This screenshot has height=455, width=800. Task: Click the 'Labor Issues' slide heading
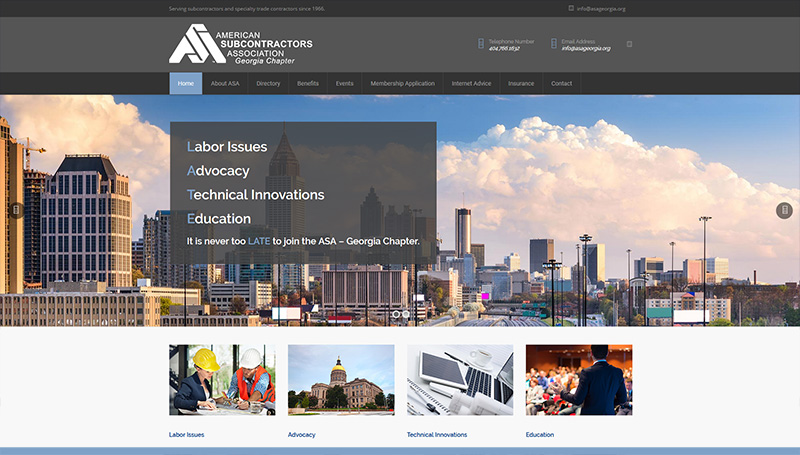coord(227,147)
